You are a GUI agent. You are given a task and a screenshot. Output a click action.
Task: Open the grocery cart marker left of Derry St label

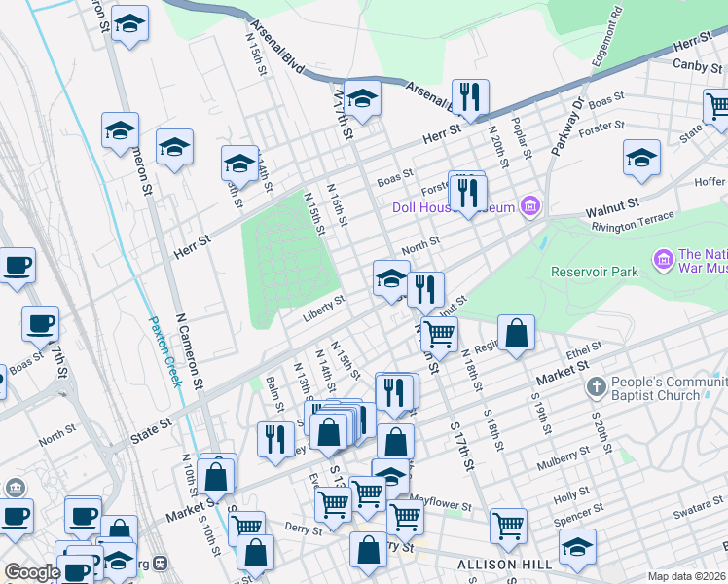246,528
